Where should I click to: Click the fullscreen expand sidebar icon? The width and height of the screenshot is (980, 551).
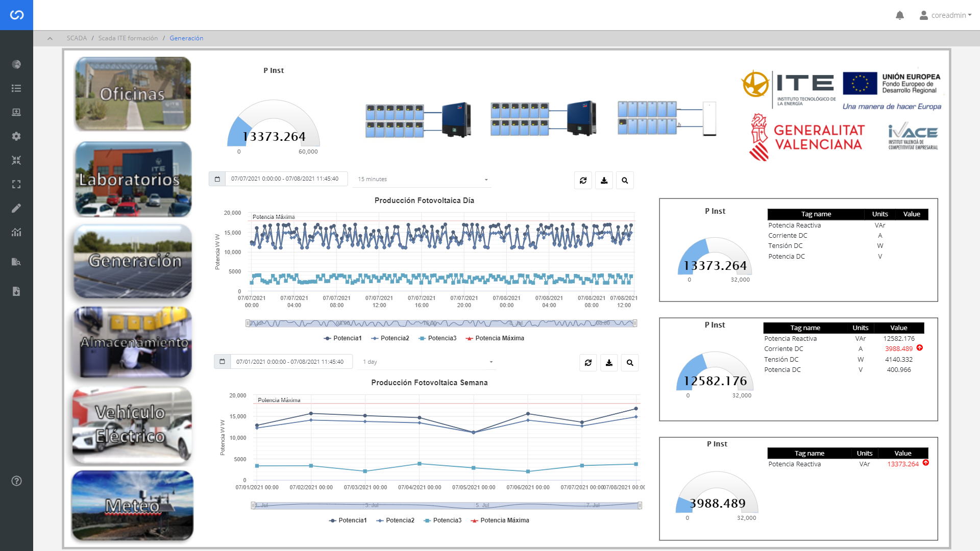16,184
